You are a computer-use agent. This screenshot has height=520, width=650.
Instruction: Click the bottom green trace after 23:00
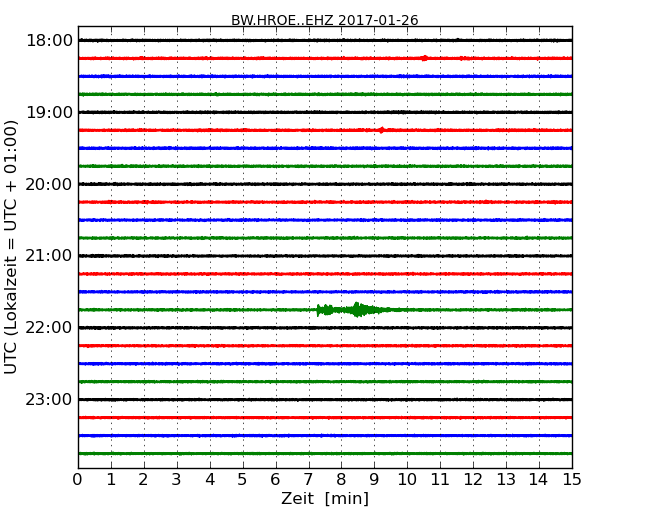(325, 454)
